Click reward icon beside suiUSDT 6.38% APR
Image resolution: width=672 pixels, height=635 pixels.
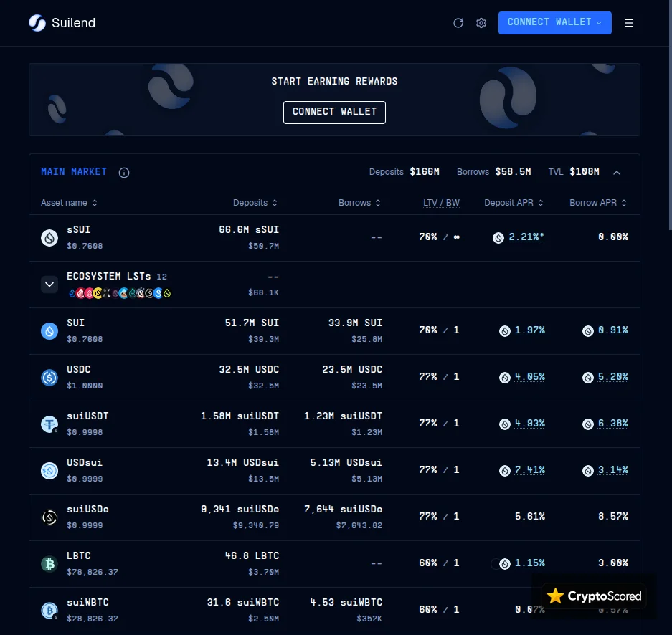[588, 424]
